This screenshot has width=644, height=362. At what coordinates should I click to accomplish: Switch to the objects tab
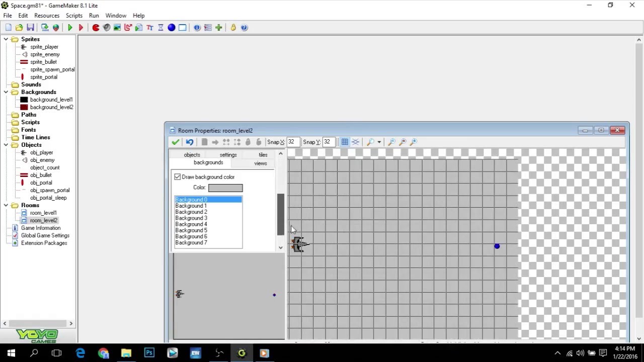pyautogui.click(x=192, y=155)
